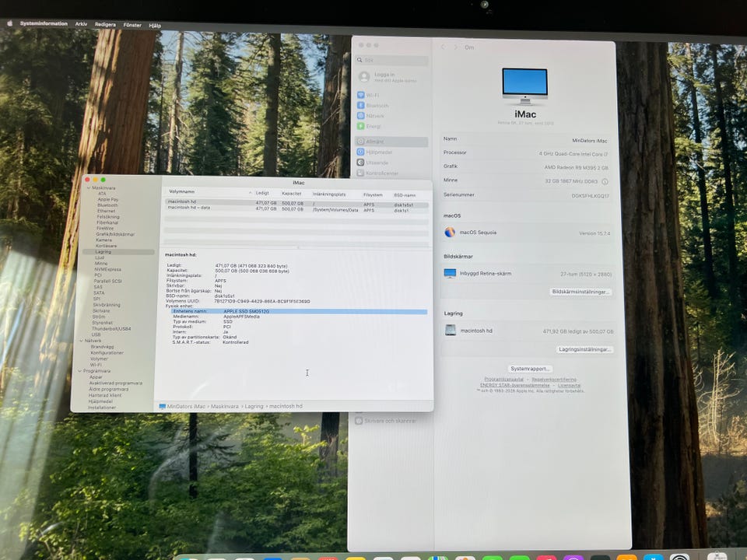Click the Serienummer value

click(x=591, y=196)
